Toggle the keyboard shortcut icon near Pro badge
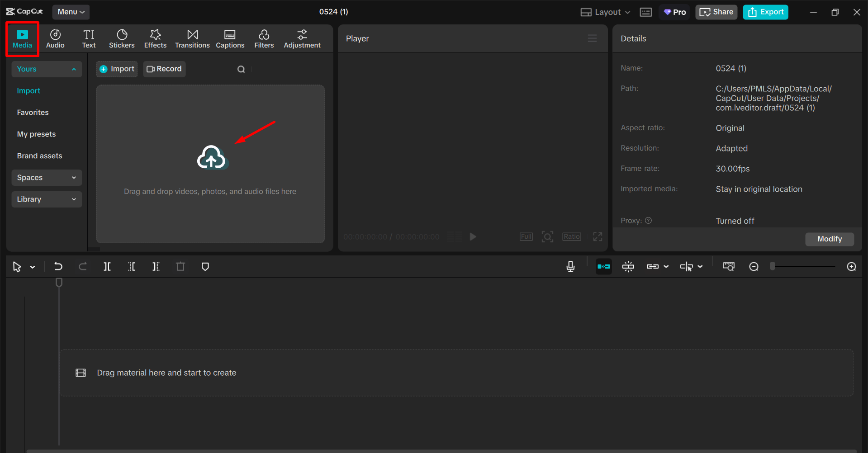The width and height of the screenshot is (868, 453). [645, 12]
